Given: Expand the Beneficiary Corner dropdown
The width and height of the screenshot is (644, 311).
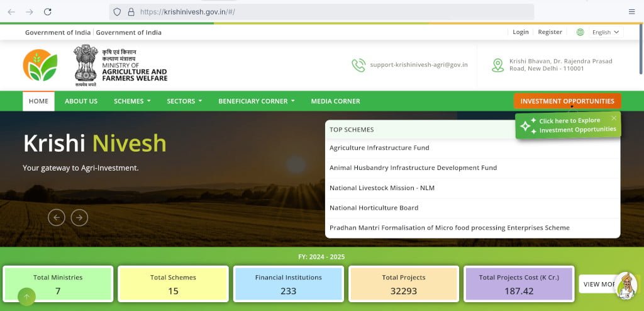Looking at the screenshot, I should (257, 101).
